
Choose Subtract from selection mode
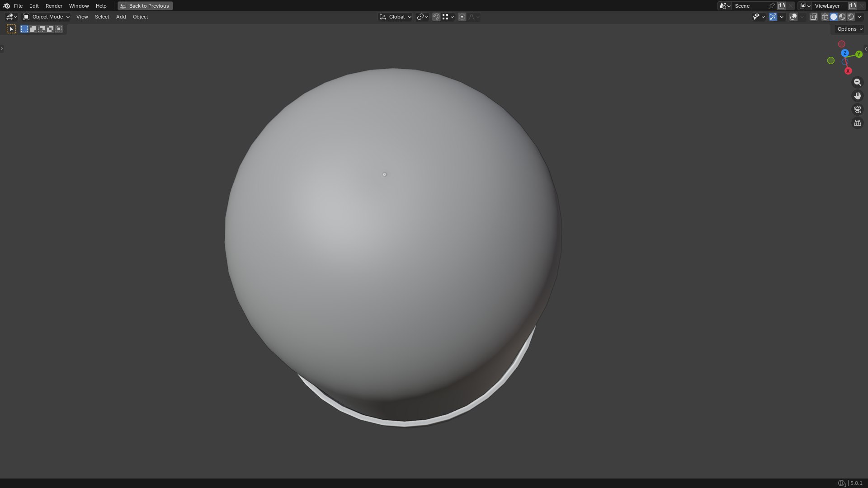pos(42,29)
